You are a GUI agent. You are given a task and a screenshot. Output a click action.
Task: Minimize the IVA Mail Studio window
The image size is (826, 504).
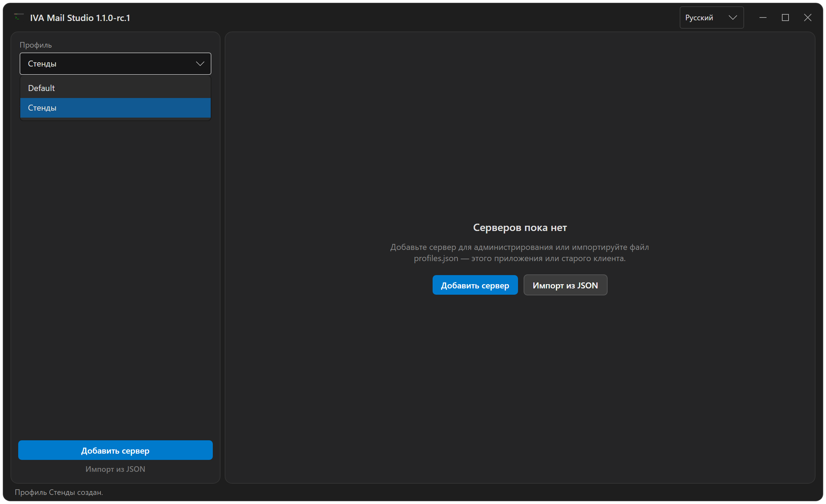763,17
